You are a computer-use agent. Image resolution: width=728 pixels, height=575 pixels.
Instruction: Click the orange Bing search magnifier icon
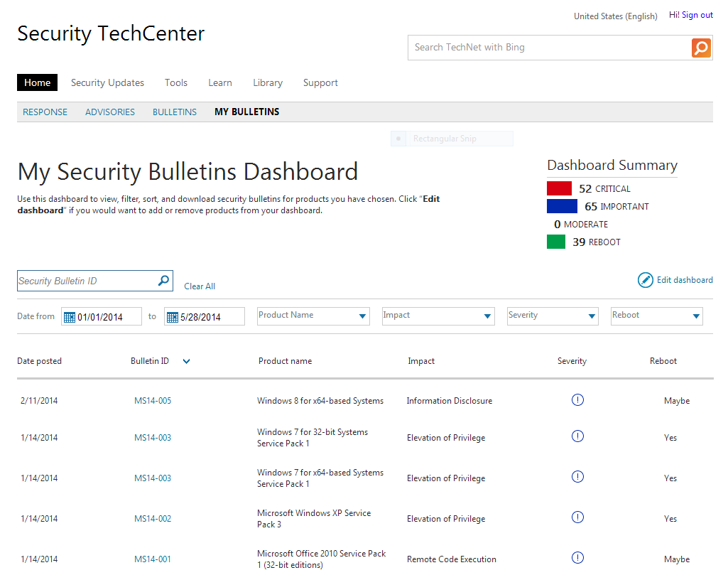(x=701, y=48)
